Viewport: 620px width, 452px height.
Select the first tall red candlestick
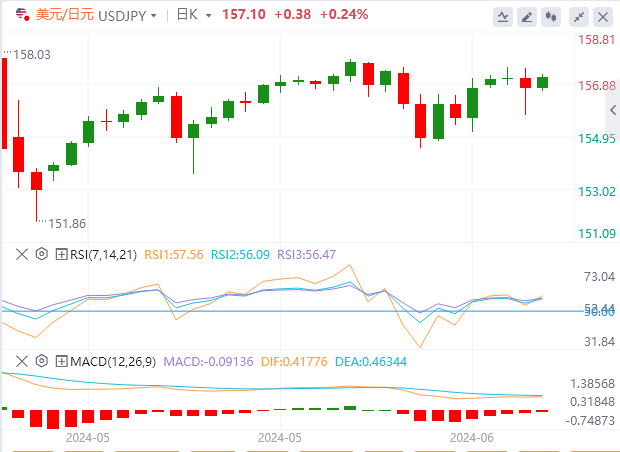point(4,103)
